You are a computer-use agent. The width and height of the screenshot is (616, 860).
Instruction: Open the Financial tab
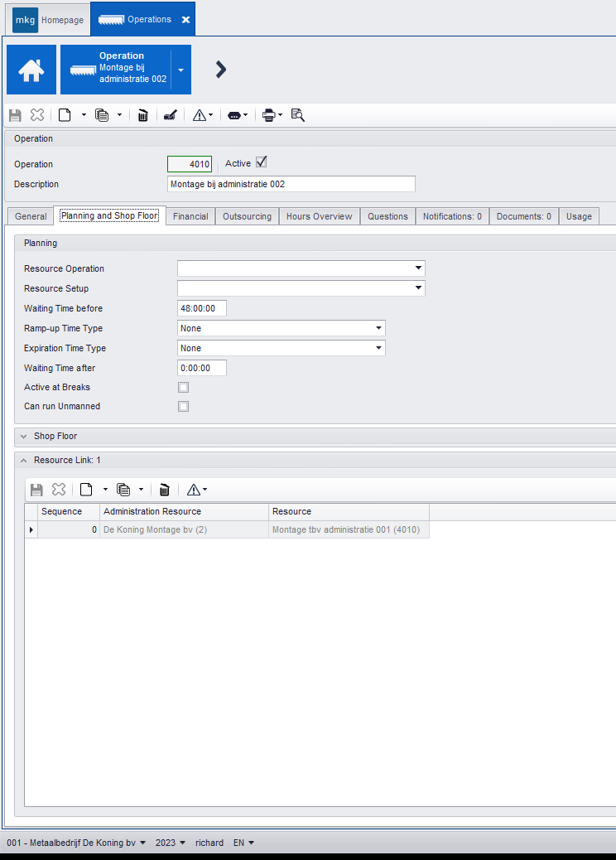click(x=190, y=216)
